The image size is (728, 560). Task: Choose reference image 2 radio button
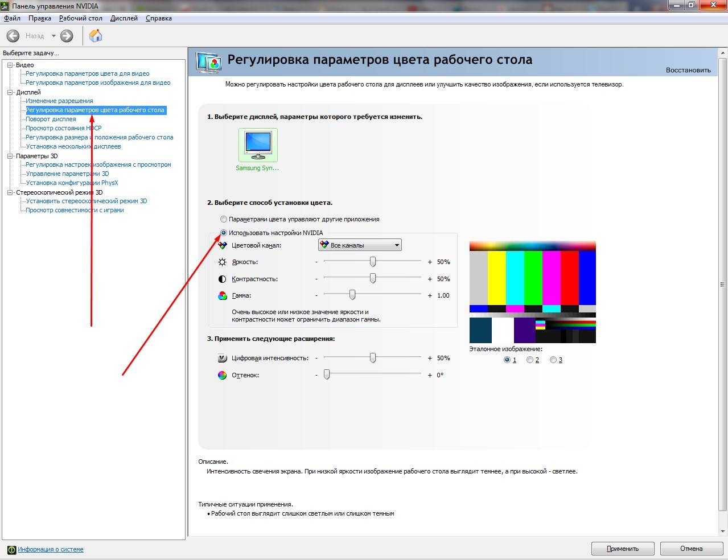(x=530, y=360)
